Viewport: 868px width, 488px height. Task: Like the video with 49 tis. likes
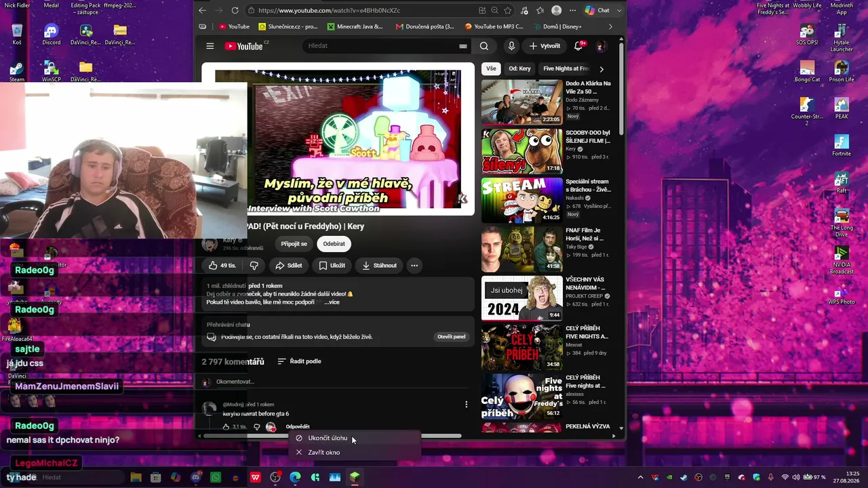[x=222, y=266]
